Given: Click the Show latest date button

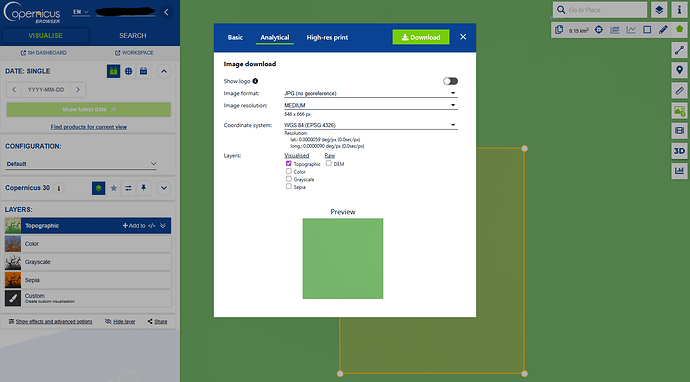Looking at the screenshot, I should click(x=88, y=110).
